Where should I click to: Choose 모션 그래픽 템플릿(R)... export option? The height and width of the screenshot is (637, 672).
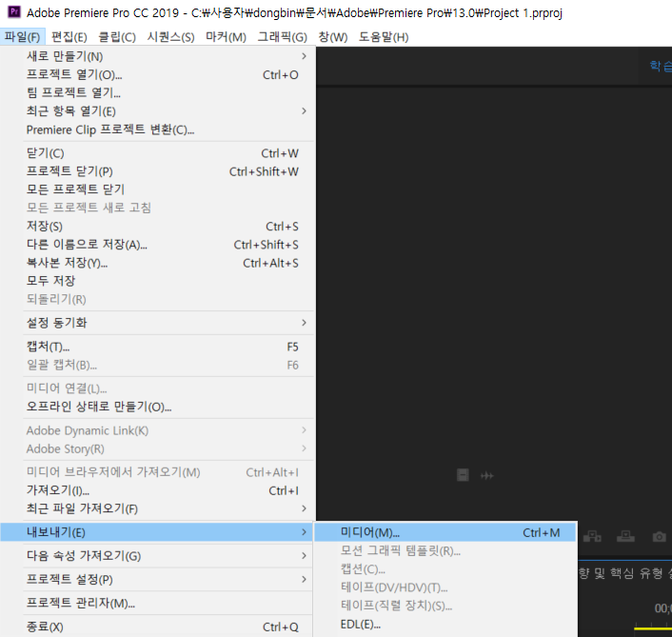[x=445, y=550]
